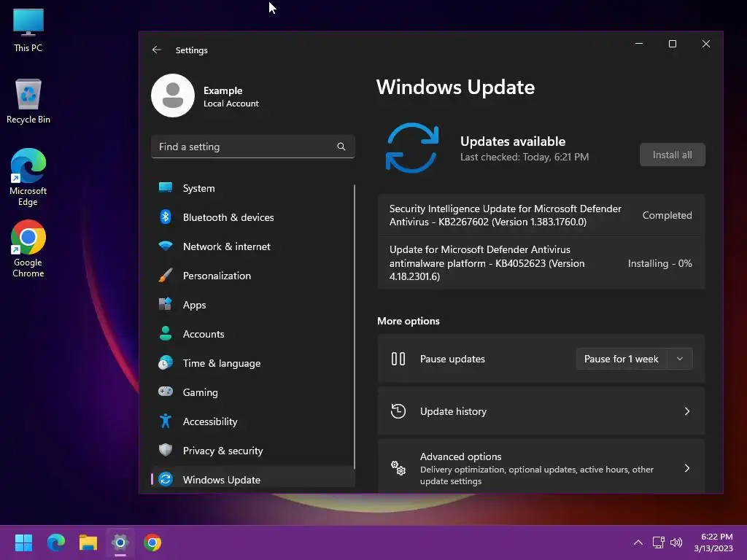Click the Install all button
Viewport: 747px width, 560px height.
(x=672, y=155)
